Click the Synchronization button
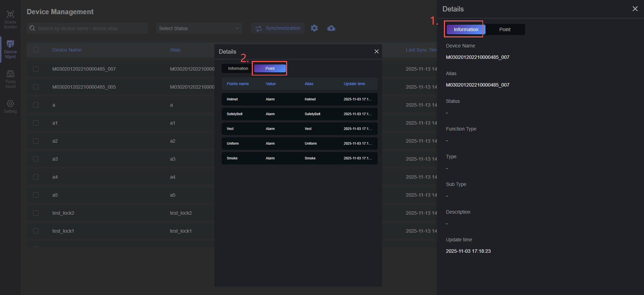 point(278,28)
